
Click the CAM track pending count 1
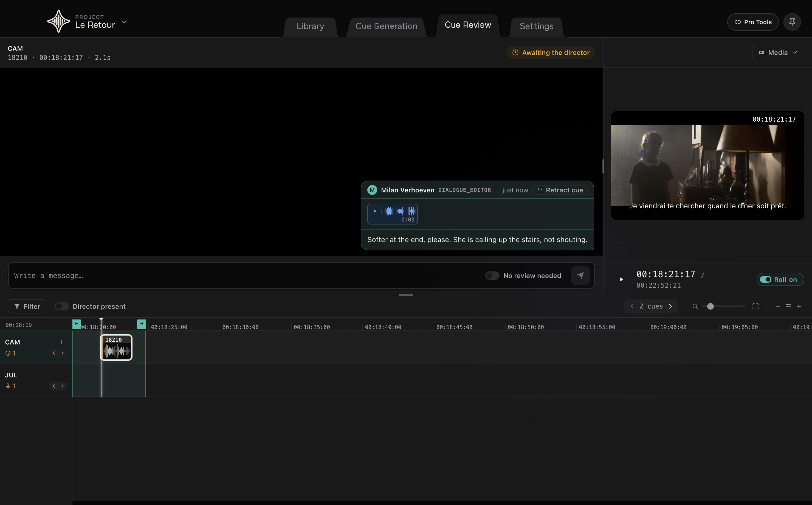pyautogui.click(x=11, y=353)
